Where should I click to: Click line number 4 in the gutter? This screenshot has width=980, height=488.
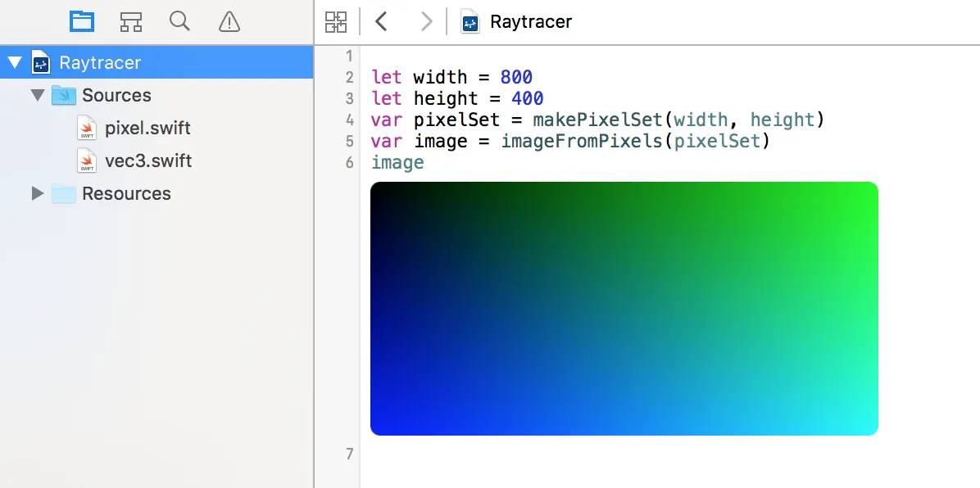point(349,120)
